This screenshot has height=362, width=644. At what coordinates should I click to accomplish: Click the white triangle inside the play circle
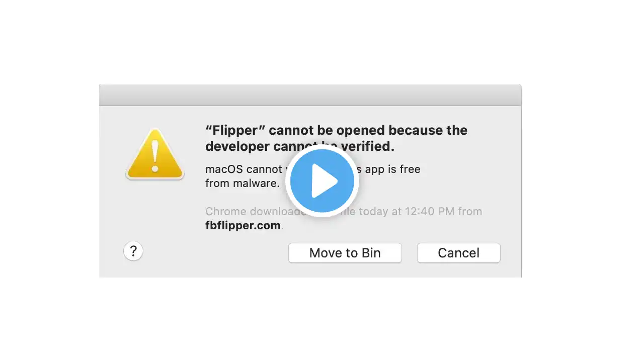pos(325,182)
